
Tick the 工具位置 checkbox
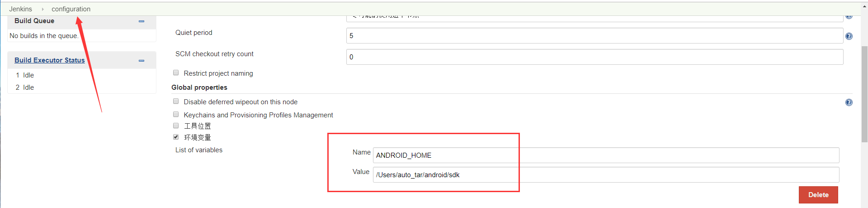click(176, 126)
